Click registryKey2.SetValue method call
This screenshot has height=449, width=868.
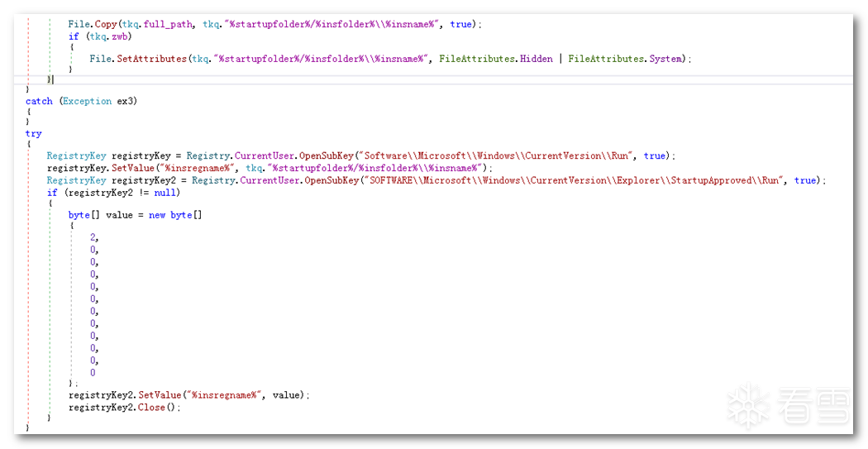click(x=125, y=394)
